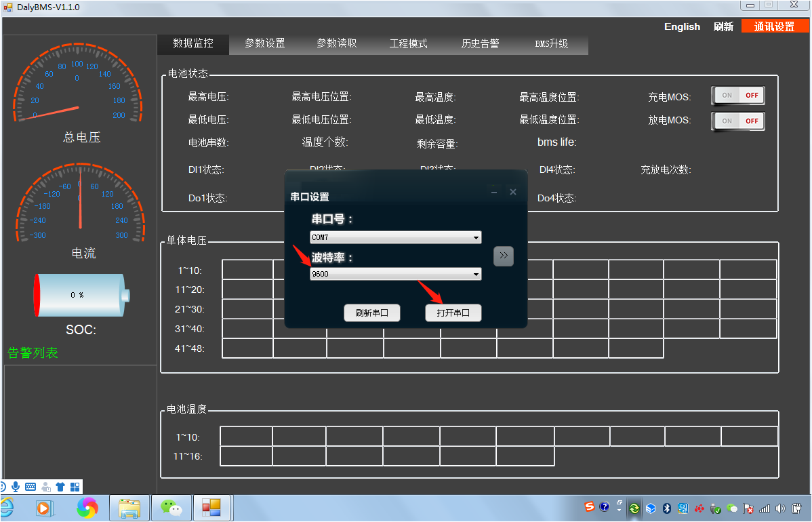
Task: Click the 刷新串口 button
Action: point(372,313)
